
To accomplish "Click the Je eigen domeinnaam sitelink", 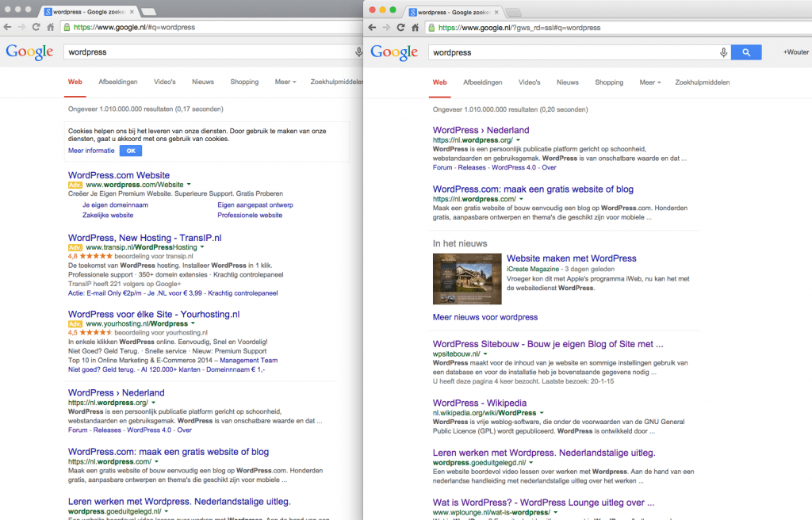I will click(x=115, y=205).
